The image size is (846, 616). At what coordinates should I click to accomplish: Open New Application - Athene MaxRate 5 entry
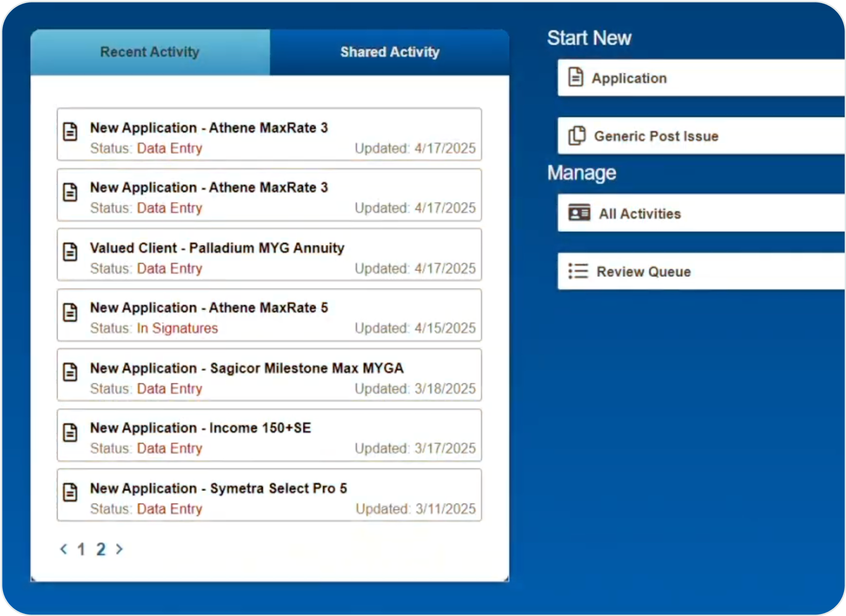tap(269, 315)
